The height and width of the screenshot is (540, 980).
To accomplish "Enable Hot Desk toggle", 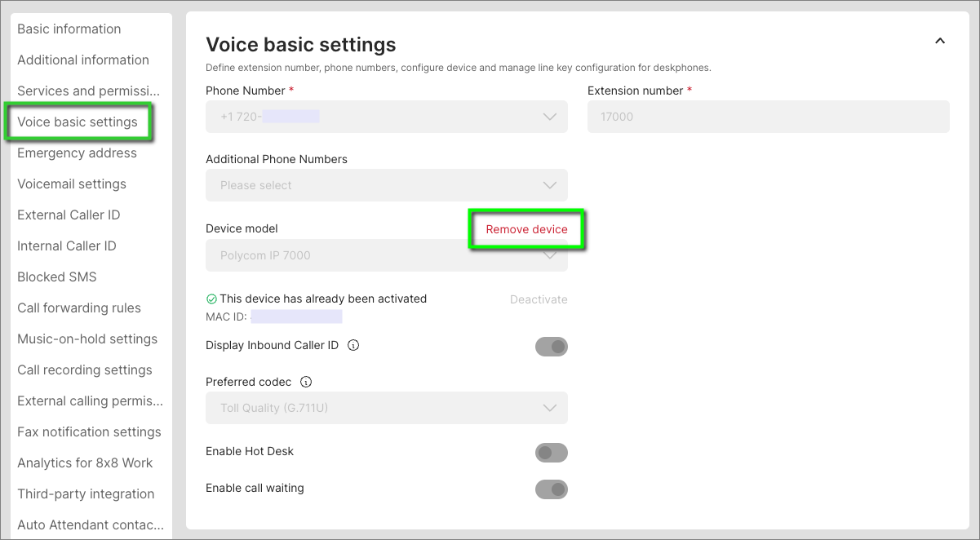I will pyautogui.click(x=552, y=453).
